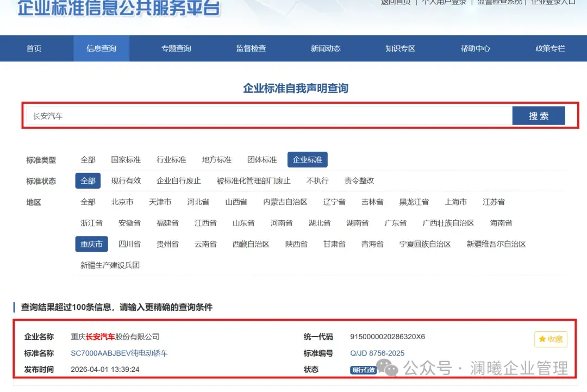Choose 海南省 region filter
587x392 pixels.
[501, 223]
